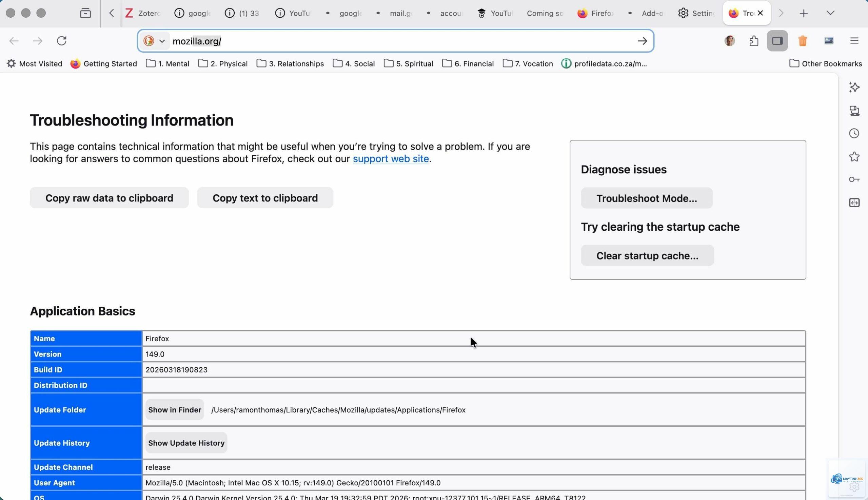Open Most Visited bookmarks
Image resolution: width=868 pixels, height=500 pixels.
pos(35,63)
